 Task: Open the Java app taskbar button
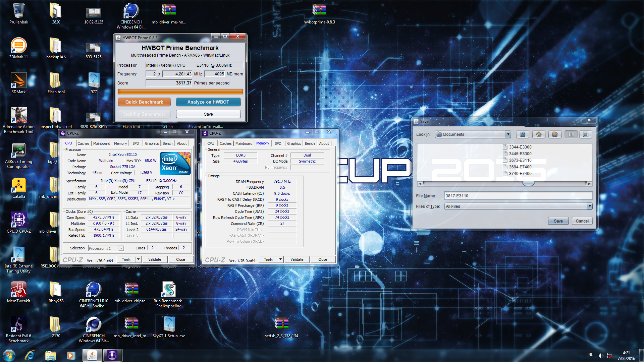pyautogui.click(x=92, y=355)
